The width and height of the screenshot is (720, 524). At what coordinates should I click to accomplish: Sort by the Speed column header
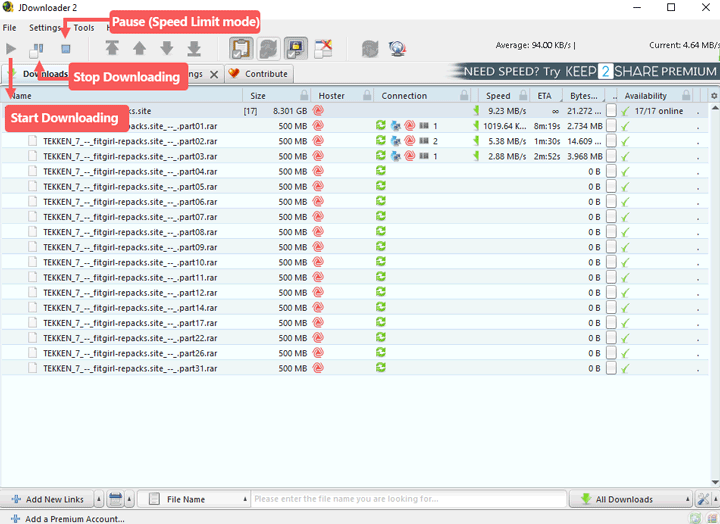point(498,96)
